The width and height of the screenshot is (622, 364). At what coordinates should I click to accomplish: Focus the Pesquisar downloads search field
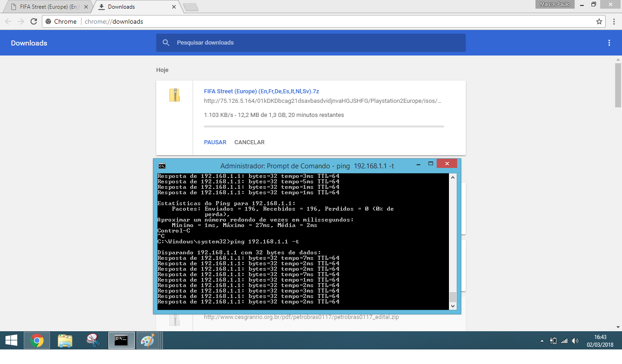pyautogui.click(x=311, y=43)
